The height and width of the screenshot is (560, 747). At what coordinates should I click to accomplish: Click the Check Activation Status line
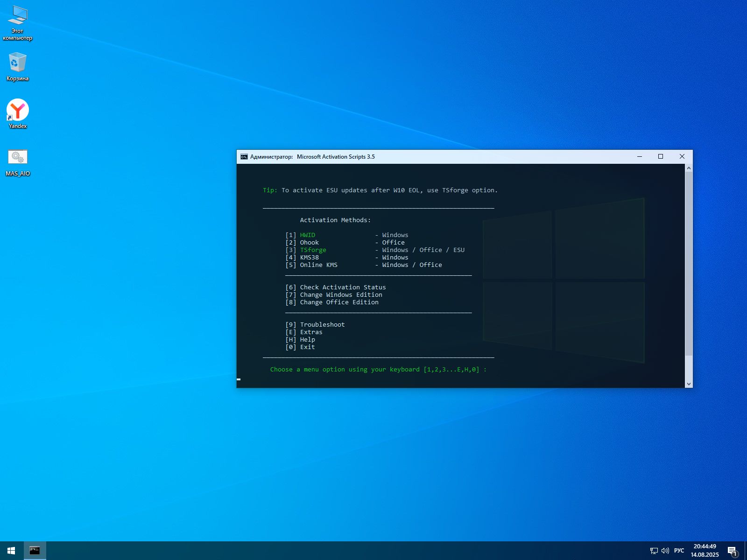tap(335, 287)
